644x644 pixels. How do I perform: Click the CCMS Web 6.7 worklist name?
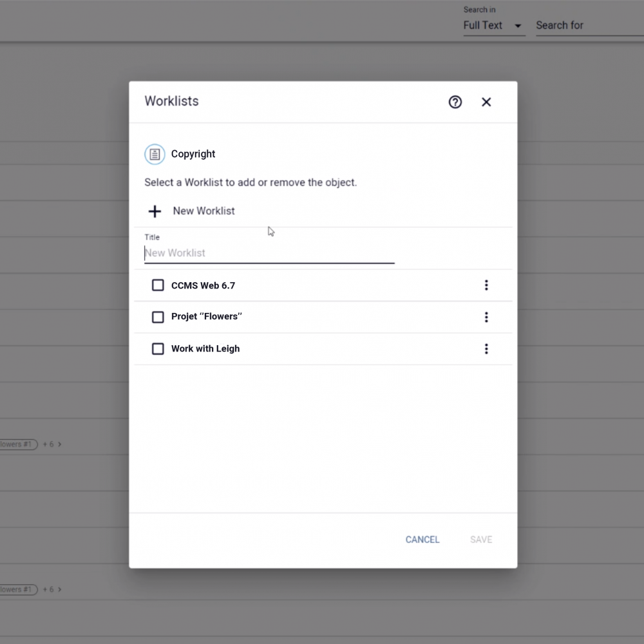(203, 285)
